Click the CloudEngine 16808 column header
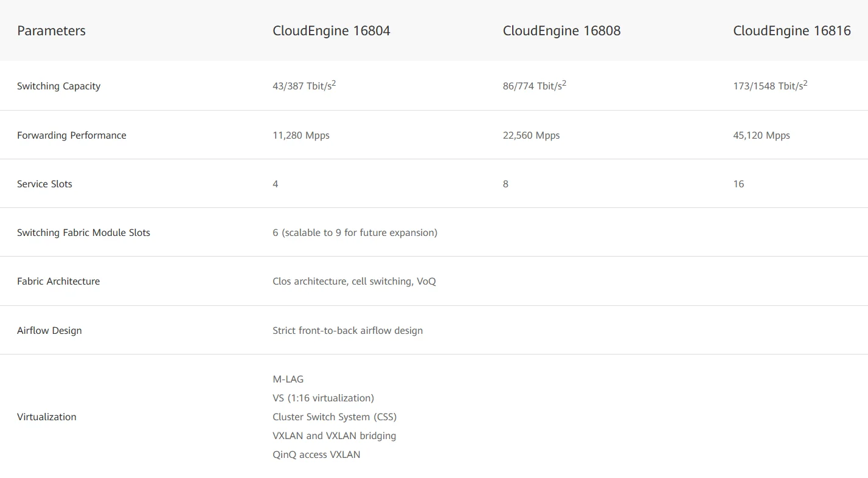 pyautogui.click(x=561, y=31)
